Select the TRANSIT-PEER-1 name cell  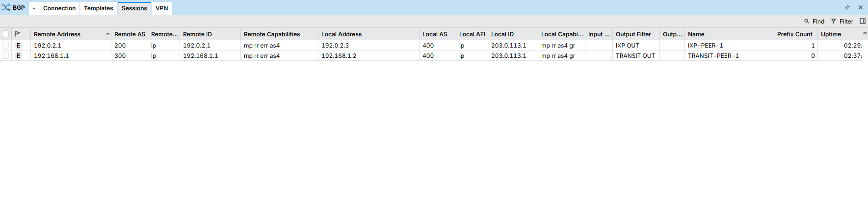tap(729, 56)
